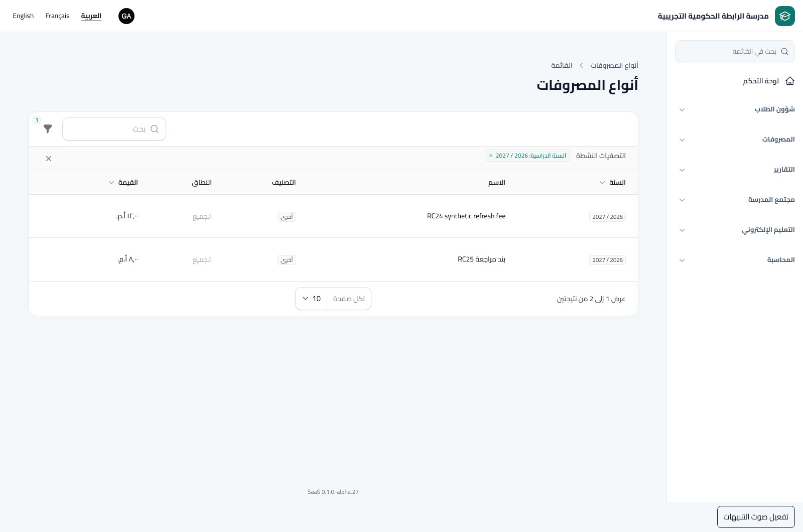This screenshot has height=532, width=803.
Task: Click the school graduation cap logo
Action: [784, 16]
